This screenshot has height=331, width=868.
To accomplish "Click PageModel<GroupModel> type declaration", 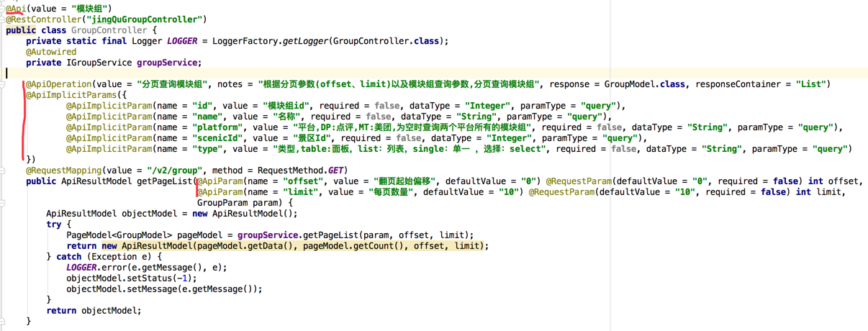I will click(x=119, y=235).
